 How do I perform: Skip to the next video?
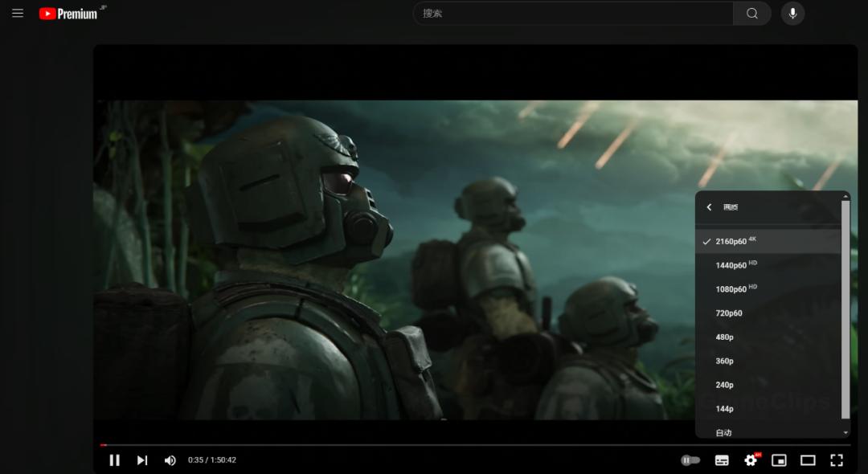pyautogui.click(x=142, y=460)
